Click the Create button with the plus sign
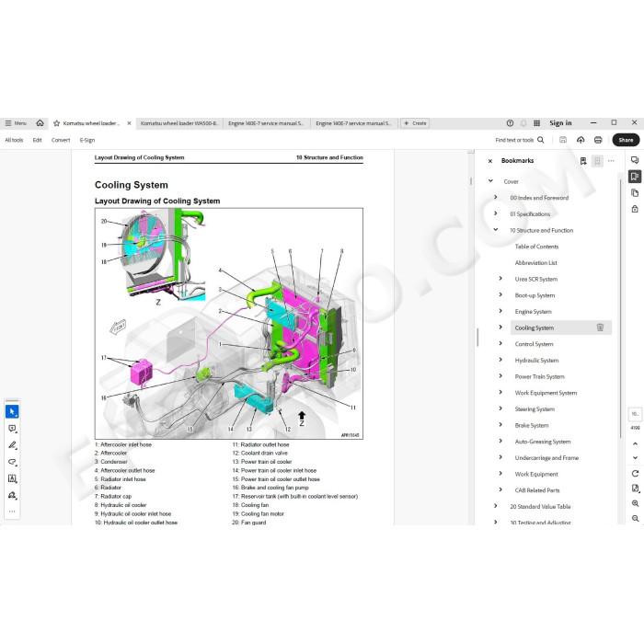644x644 pixels. [415, 123]
